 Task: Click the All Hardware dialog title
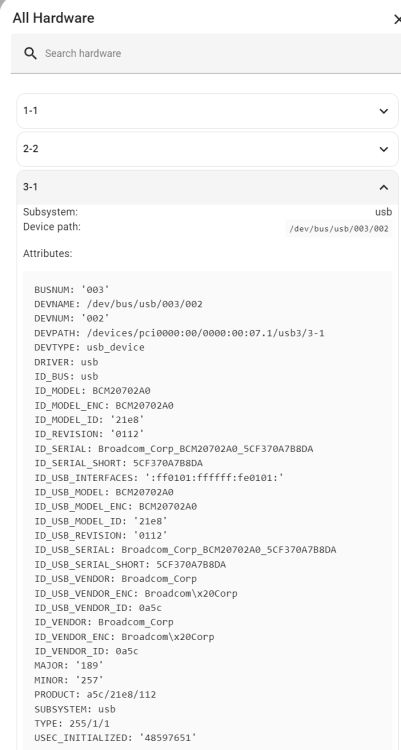point(53,18)
